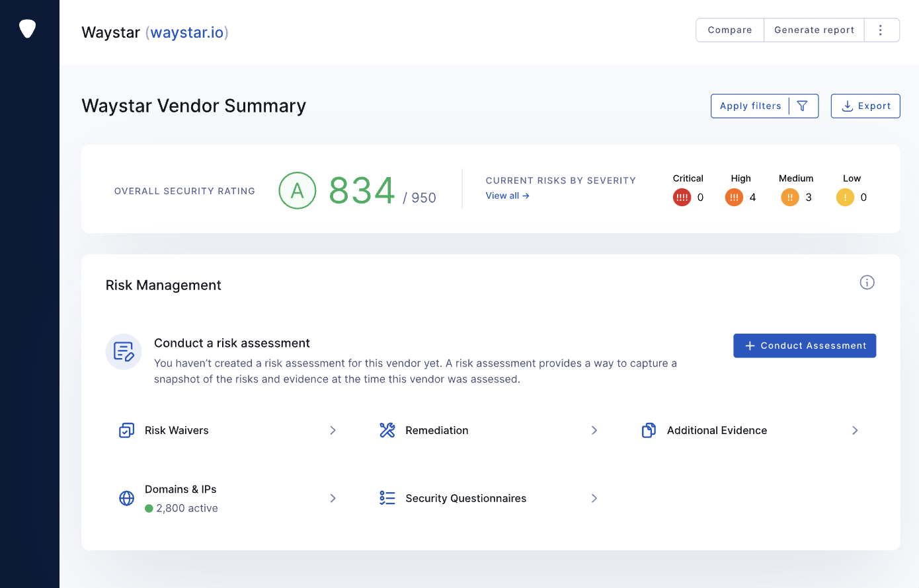919x588 pixels.
Task: Click the Remediation tools icon
Action: tap(387, 430)
